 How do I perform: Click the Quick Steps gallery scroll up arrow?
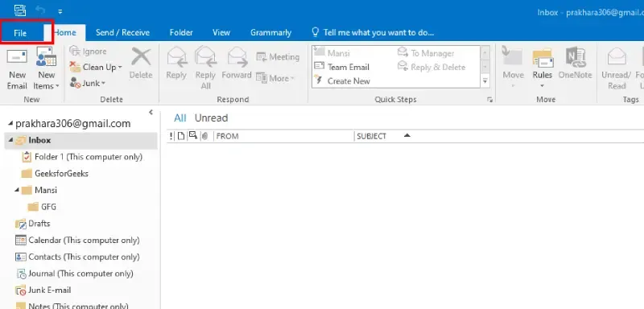click(485, 53)
